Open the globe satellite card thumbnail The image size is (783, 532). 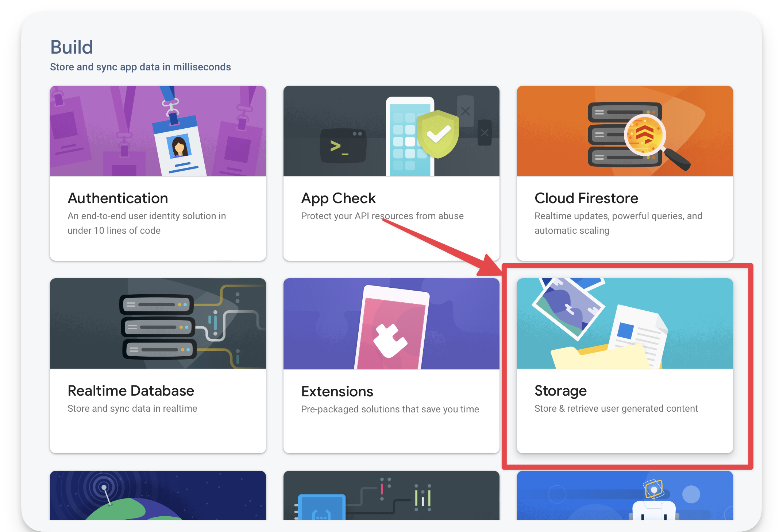click(158, 495)
